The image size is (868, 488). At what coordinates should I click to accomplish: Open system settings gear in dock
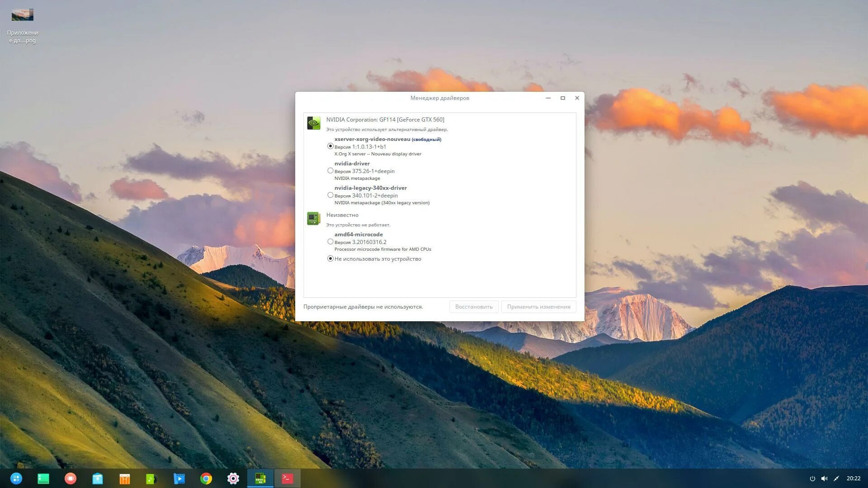click(x=233, y=479)
